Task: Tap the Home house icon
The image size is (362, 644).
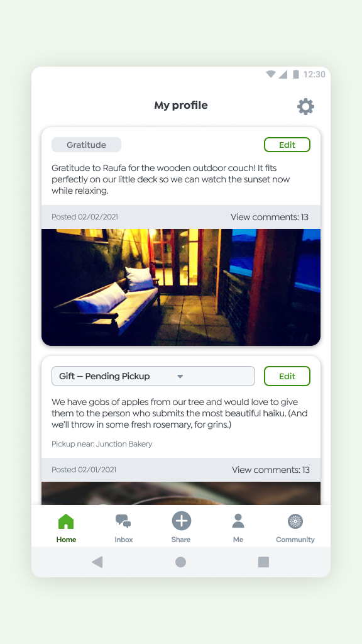Action: tap(66, 521)
